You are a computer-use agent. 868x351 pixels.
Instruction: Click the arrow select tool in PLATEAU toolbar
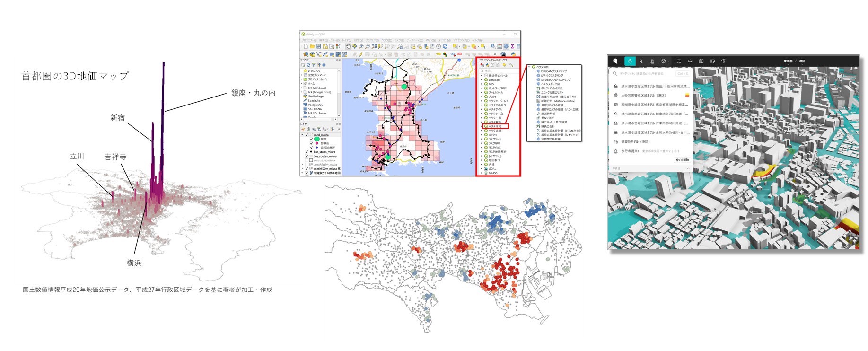tap(641, 61)
